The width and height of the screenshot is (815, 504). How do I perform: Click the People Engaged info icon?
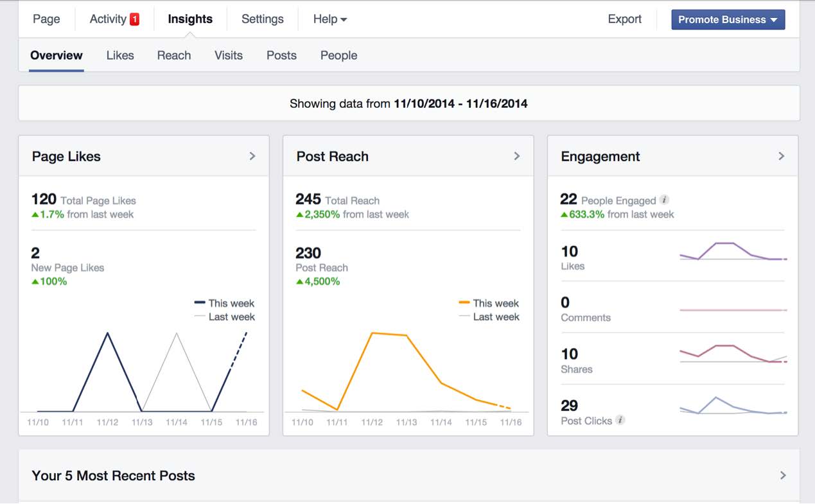665,200
